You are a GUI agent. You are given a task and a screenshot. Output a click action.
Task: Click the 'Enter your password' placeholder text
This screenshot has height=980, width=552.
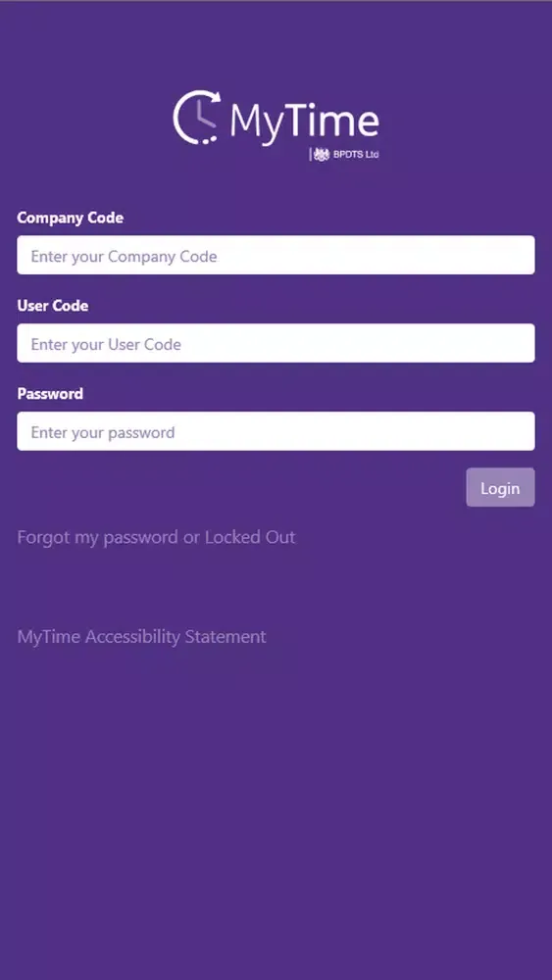coord(103,432)
